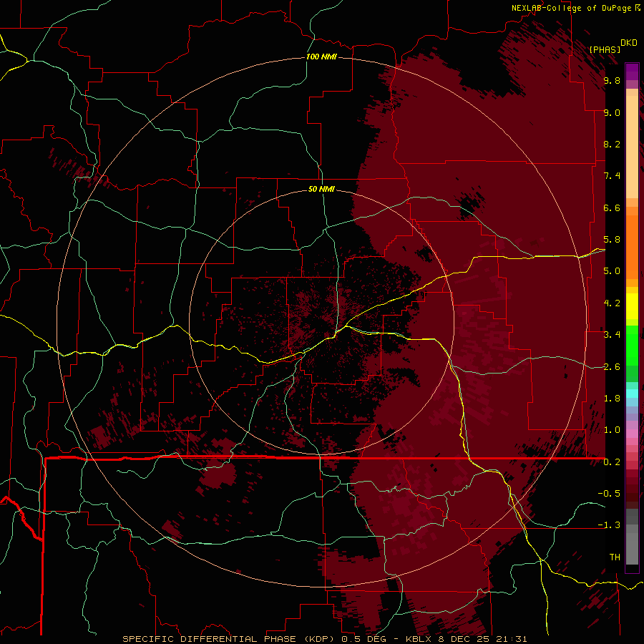
Task: Click the 2.6 legend value
Action: coord(612,367)
